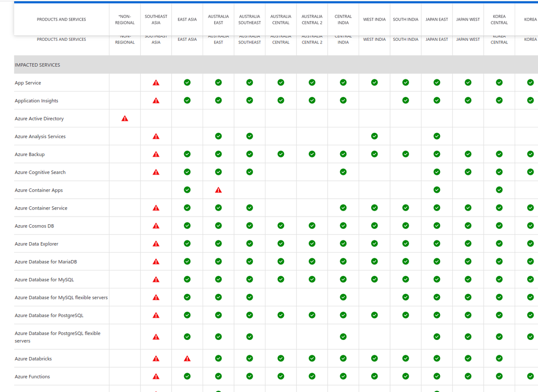Viewport: 538px width, 392px height.
Task: Click the Azure Analysis Services label
Action: coord(40,137)
